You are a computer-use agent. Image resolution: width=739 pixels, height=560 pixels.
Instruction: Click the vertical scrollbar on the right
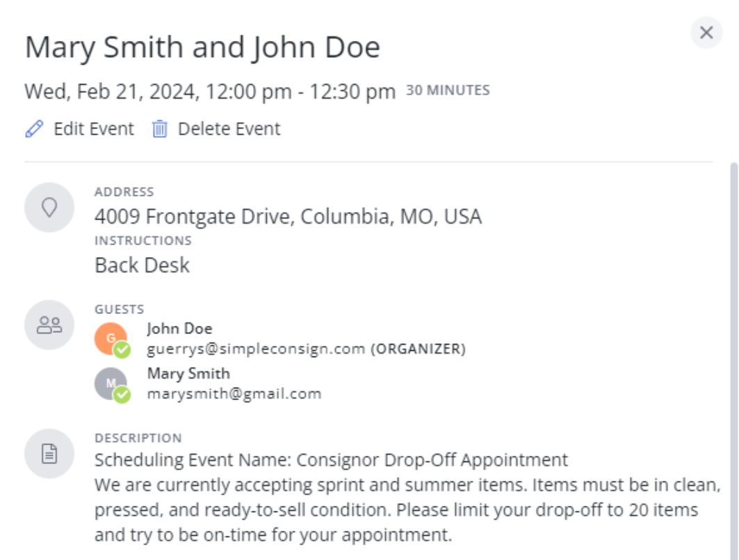(x=733, y=361)
